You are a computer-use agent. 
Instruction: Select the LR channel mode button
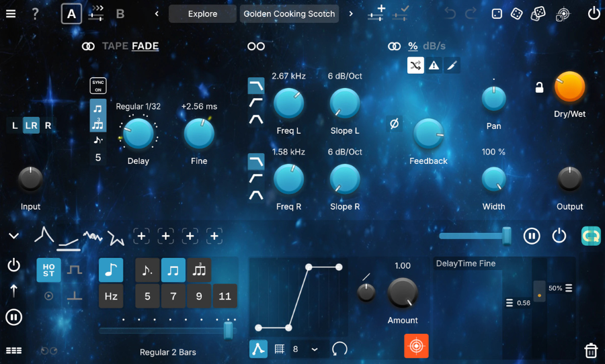point(31,125)
